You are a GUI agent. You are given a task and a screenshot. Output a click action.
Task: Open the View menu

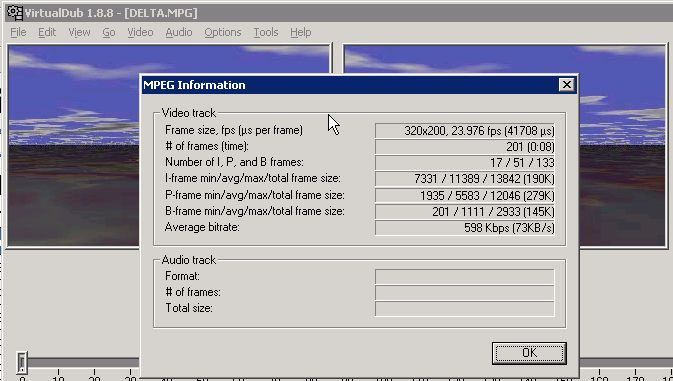79,32
